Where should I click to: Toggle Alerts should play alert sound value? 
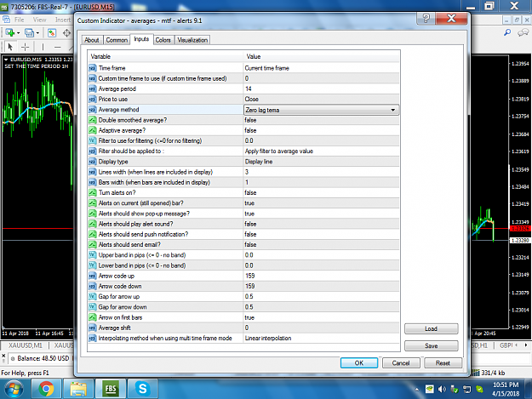(x=321, y=224)
